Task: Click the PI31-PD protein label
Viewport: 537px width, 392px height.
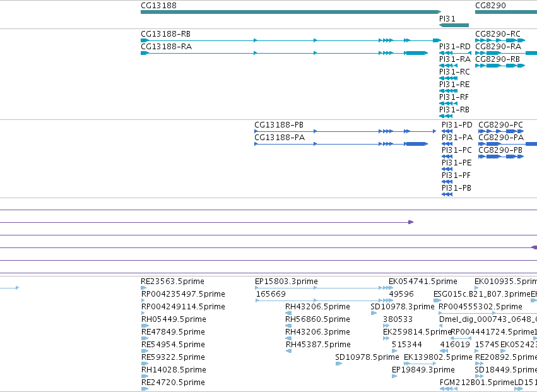Action: 457,125
